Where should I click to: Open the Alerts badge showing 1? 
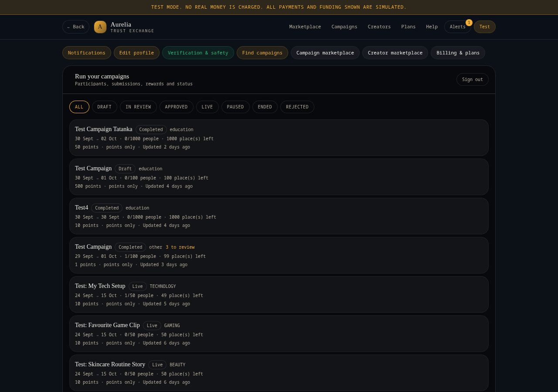(x=469, y=23)
